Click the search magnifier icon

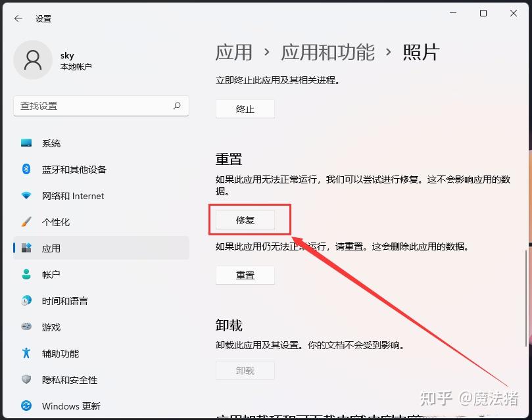coord(177,106)
